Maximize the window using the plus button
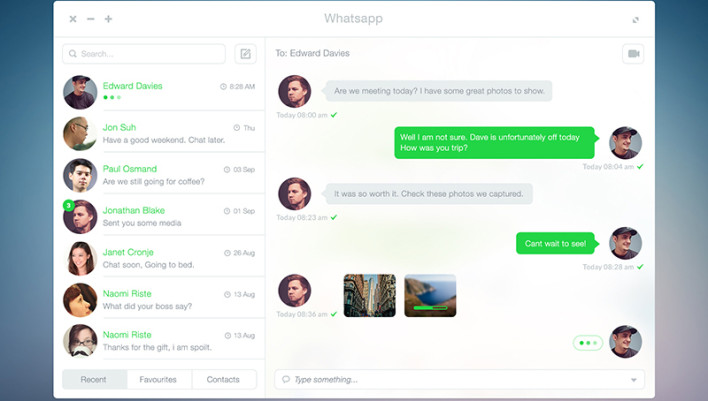Image resolution: width=708 pixels, height=401 pixels. point(108,19)
